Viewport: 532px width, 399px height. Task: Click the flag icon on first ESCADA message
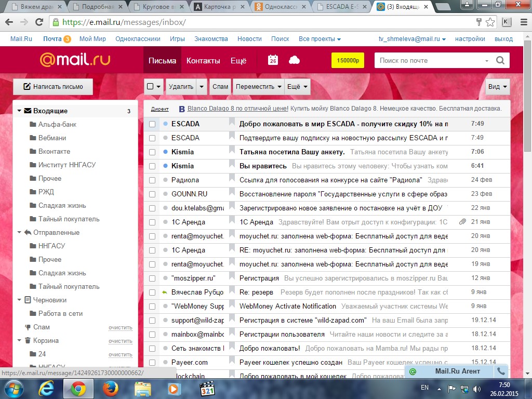232,122
